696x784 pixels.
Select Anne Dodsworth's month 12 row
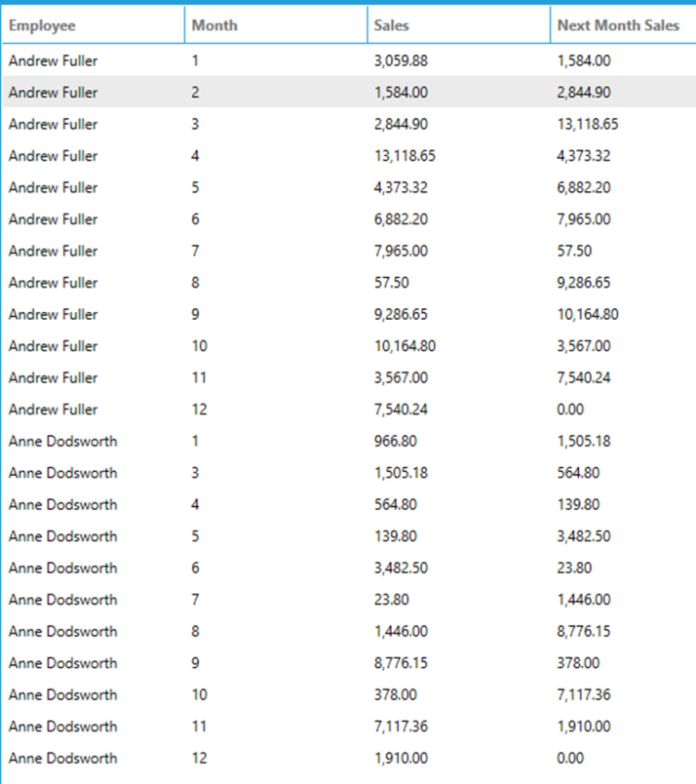point(349,758)
